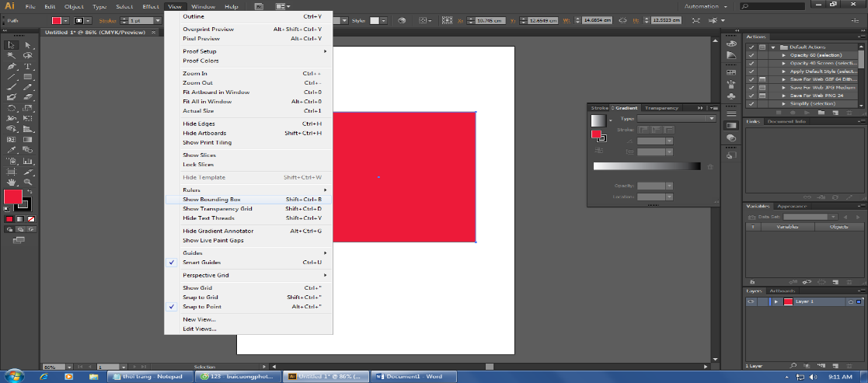
Task: Select the Scale tool
Action: 27,108
